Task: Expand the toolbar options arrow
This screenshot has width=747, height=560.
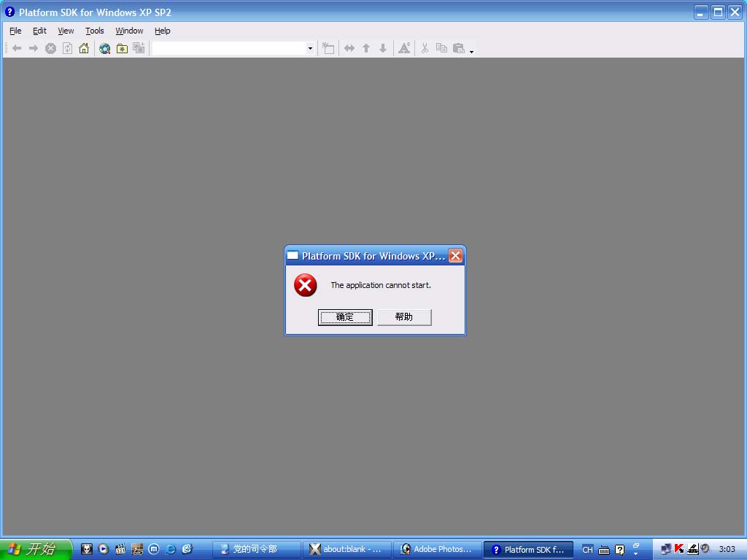Action: pyautogui.click(x=472, y=51)
